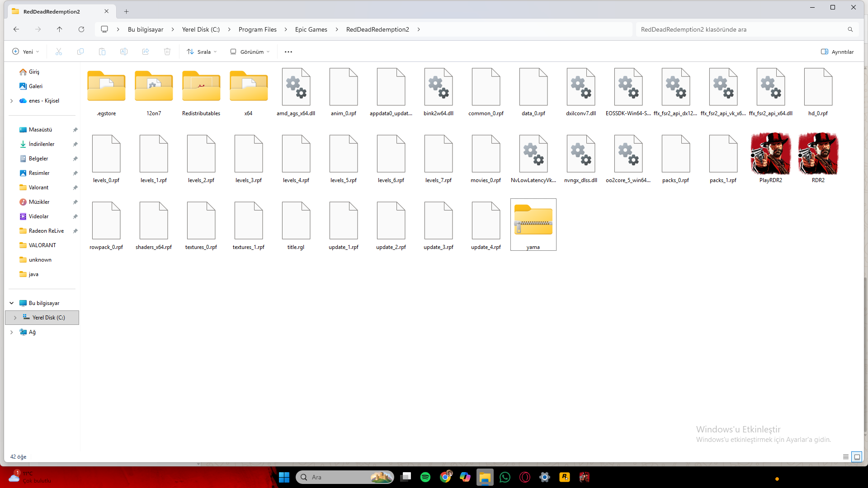Switch to large icons view layout
Image resolution: width=868 pixels, height=488 pixels.
click(x=857, y=457)
